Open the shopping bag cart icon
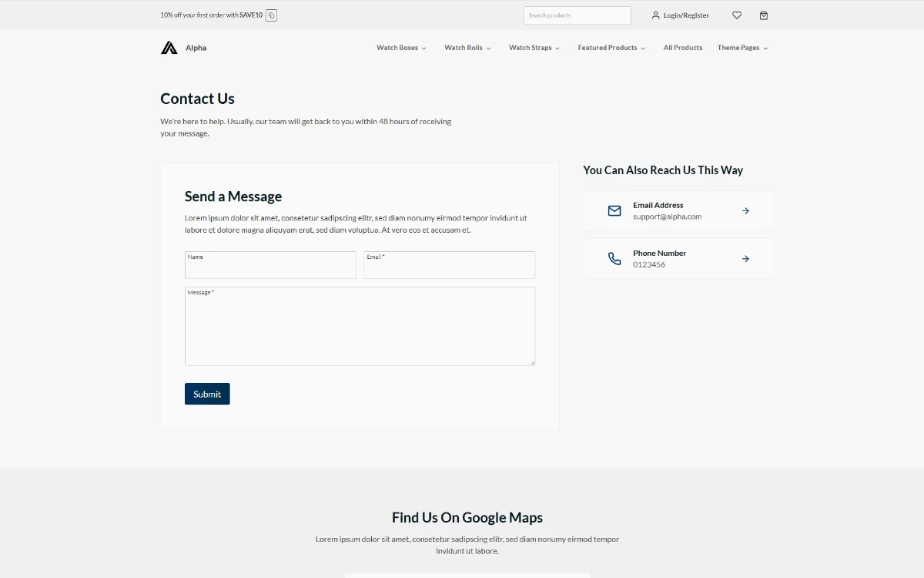 (x=764, y=15)
